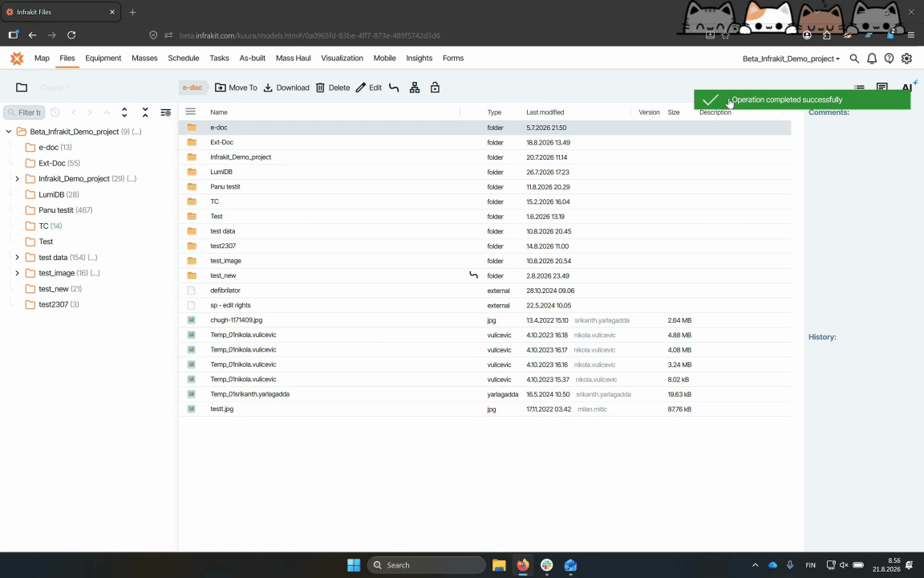The width and height of the screenshot is (924, 578).
Task: Open the Mass Haul menu
Action: click(293, 58)
